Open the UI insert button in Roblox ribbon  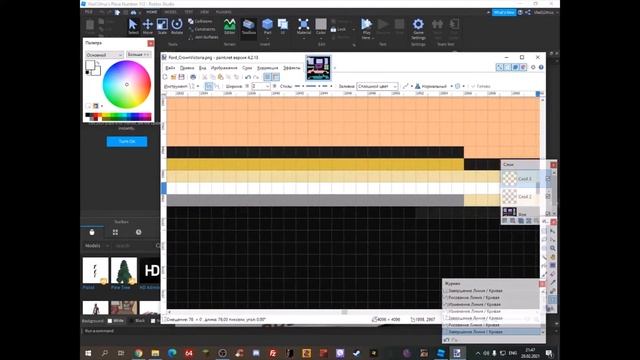(282, 27)
